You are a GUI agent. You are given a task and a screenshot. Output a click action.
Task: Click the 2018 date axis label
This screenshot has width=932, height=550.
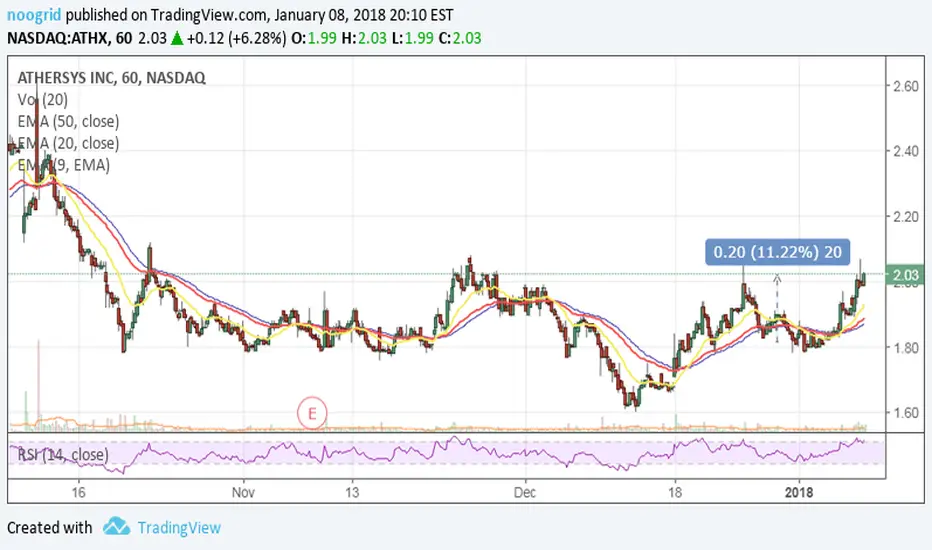(x=799, y=492)
